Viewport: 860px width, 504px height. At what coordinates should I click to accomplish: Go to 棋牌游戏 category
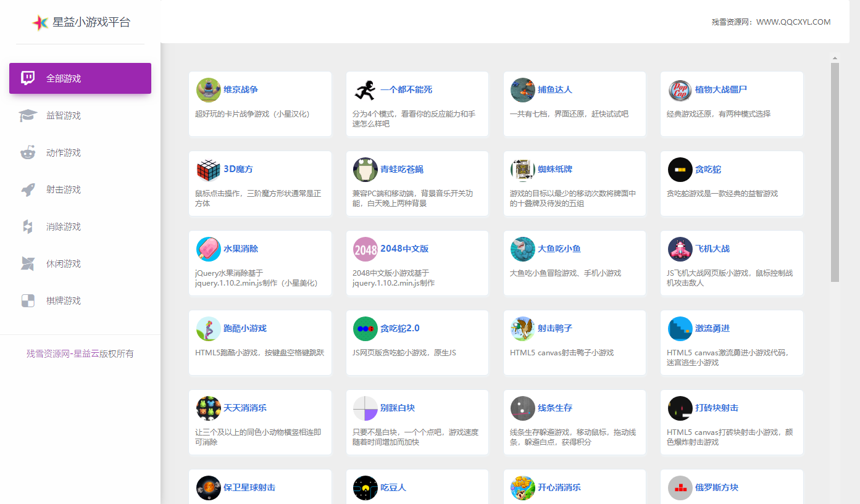tap(64, 301)
